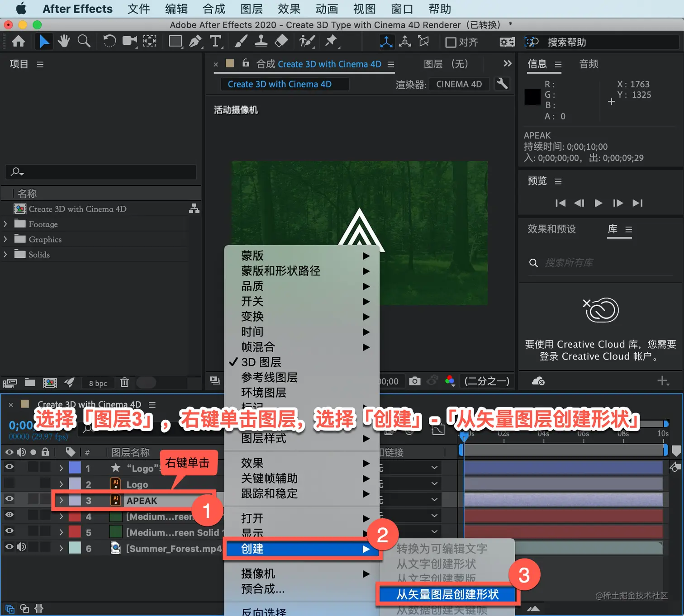The height and width of the screenshot is (616, 684).
Task: Hide layer 6 Summer_Forest video eye toggle
Action: pyautogui.click(x=9, y=546)
